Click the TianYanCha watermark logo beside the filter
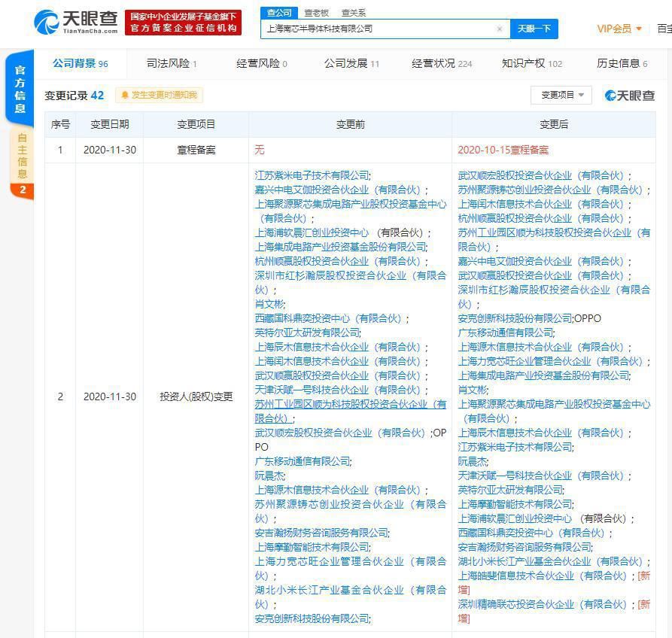Screen dimensions: 672x638 click(x=630, y=95)
